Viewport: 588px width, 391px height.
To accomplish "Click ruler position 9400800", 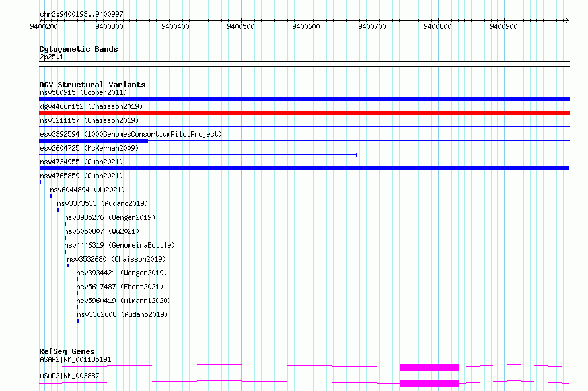I will tap(437, 26).
